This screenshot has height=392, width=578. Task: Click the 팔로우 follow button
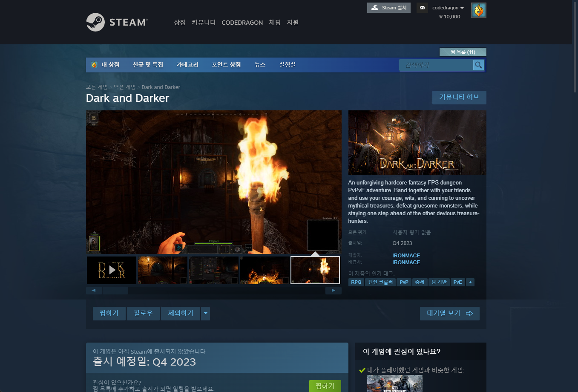(x=143, y=313)
